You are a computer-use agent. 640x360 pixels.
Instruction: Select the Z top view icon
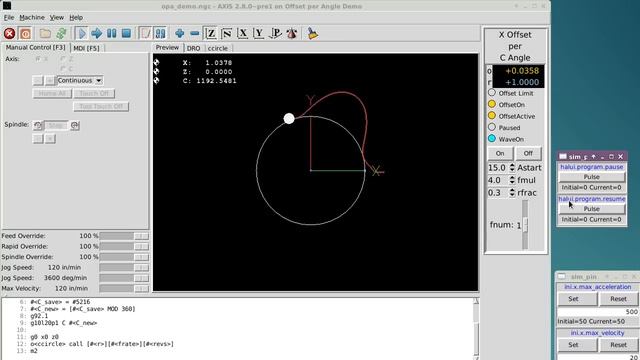click(x=211, y=33)
